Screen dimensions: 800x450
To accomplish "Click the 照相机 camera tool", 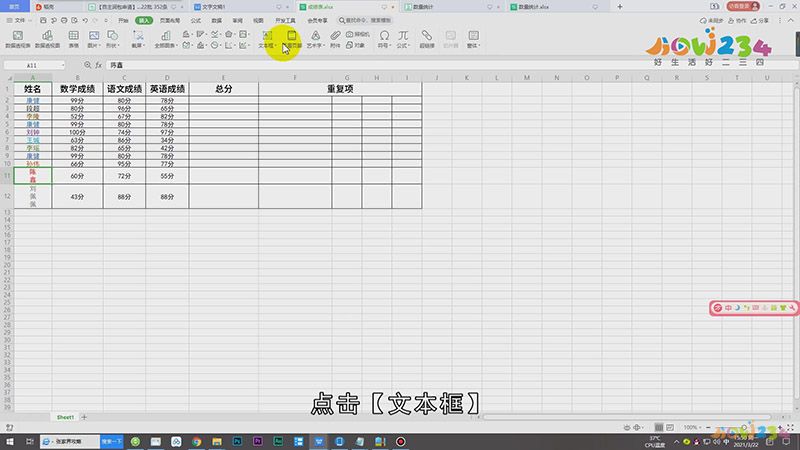I will 358,34.
